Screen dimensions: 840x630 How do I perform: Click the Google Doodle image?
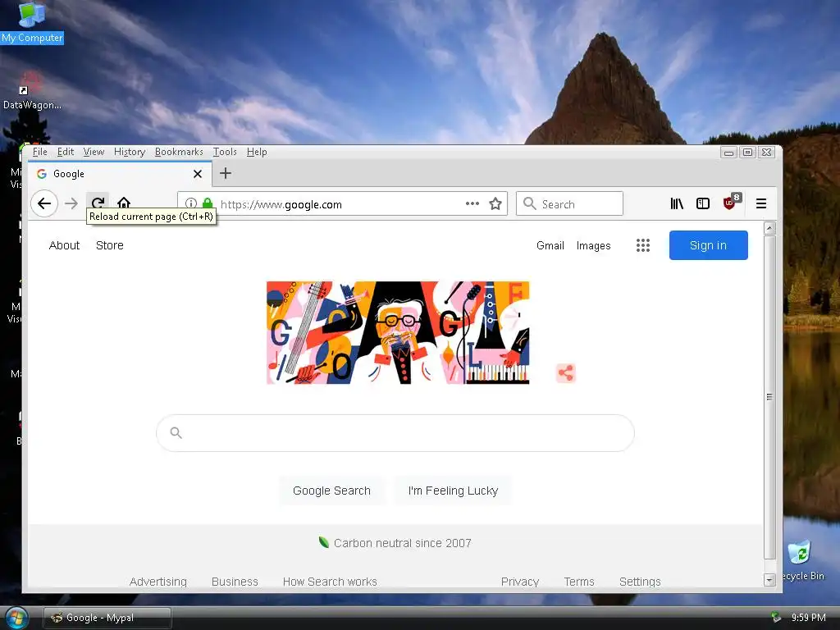pos(398,333)
